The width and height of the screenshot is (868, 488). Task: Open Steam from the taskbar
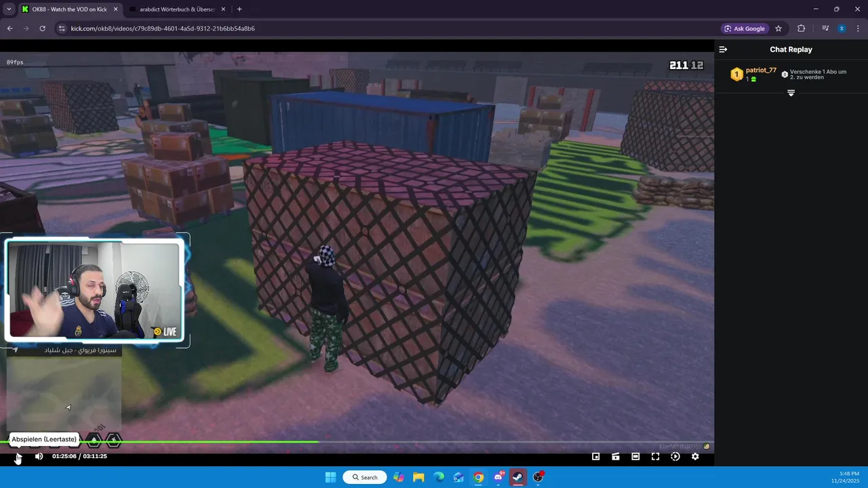518,477
